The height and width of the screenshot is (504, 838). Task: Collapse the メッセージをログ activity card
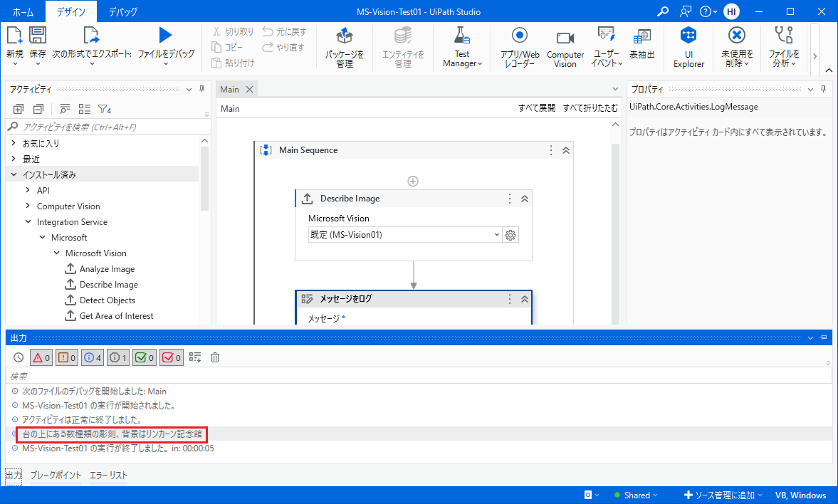pos(525,299)
